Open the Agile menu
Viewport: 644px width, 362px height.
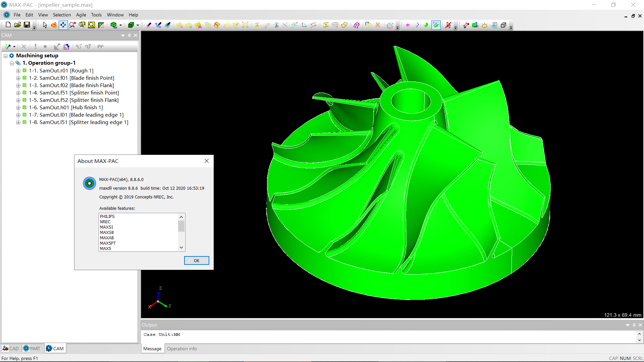(81, 15)
